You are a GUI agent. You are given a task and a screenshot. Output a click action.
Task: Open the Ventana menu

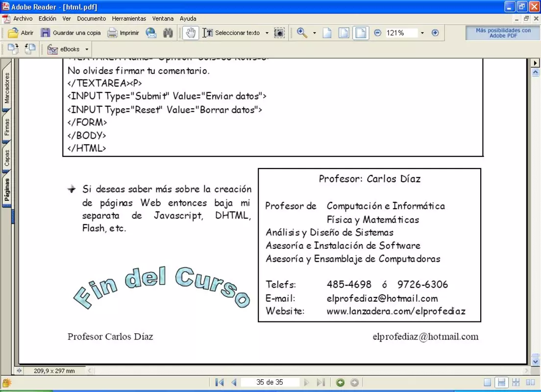tap(163, 18)
